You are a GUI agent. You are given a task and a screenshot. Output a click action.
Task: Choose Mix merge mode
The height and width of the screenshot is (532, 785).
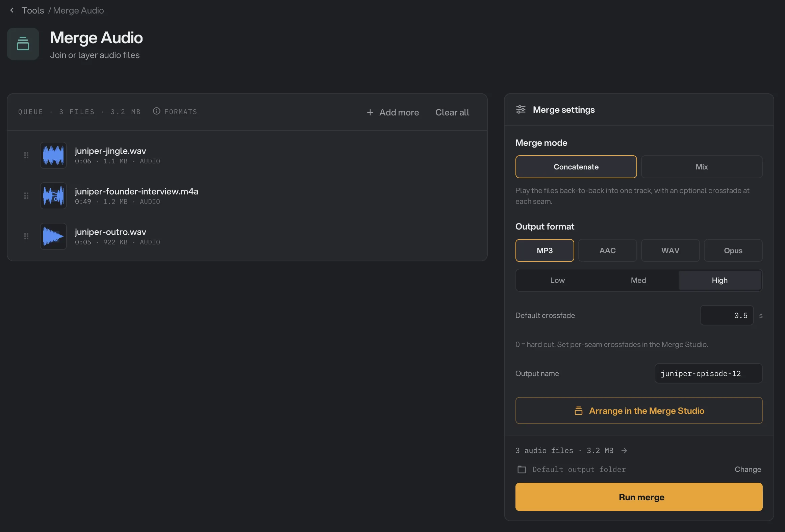coord(702,167)
